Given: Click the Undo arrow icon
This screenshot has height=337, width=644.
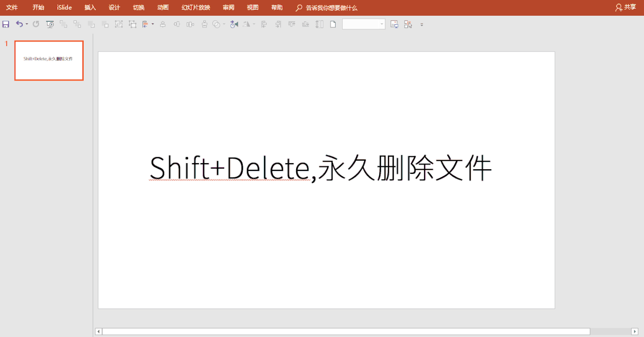Looking at the screenshot, I should click(19, 24).
